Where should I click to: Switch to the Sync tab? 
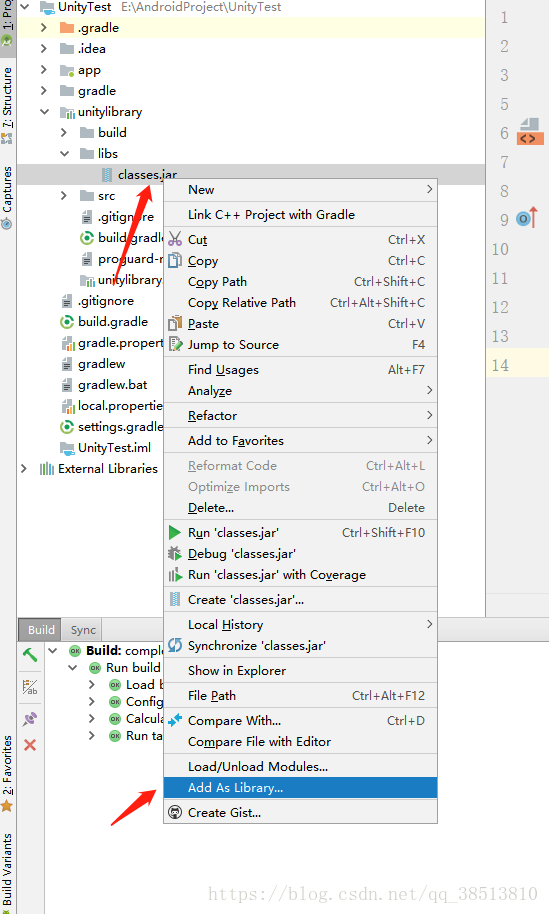tap(83, 630)
